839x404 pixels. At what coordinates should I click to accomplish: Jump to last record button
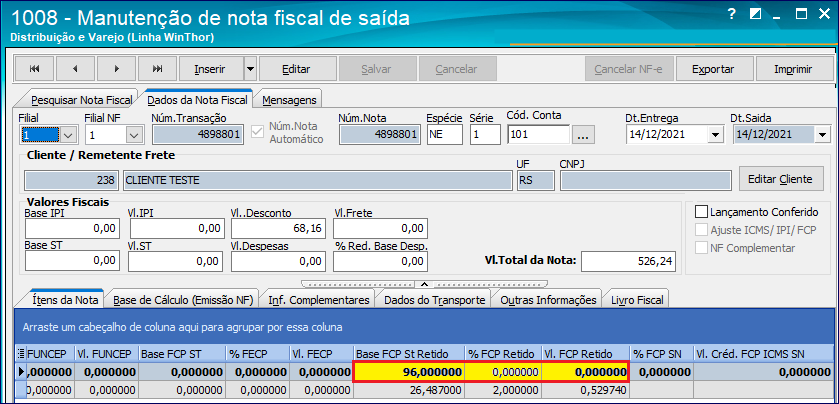coord(158,69)
